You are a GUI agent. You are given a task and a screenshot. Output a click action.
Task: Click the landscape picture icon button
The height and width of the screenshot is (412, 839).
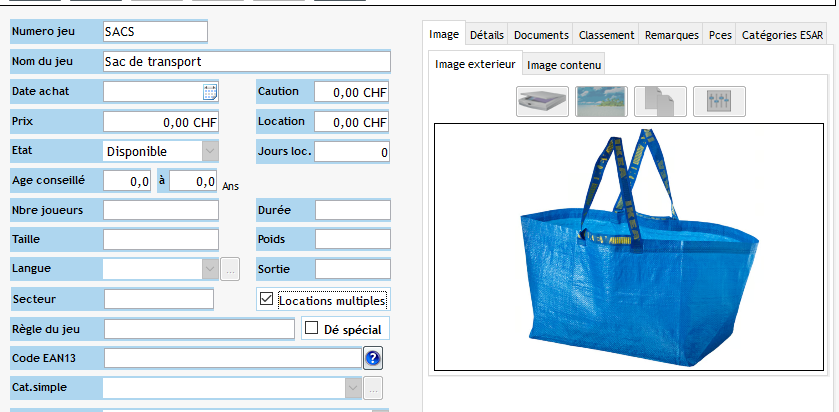tap(601, 102)
